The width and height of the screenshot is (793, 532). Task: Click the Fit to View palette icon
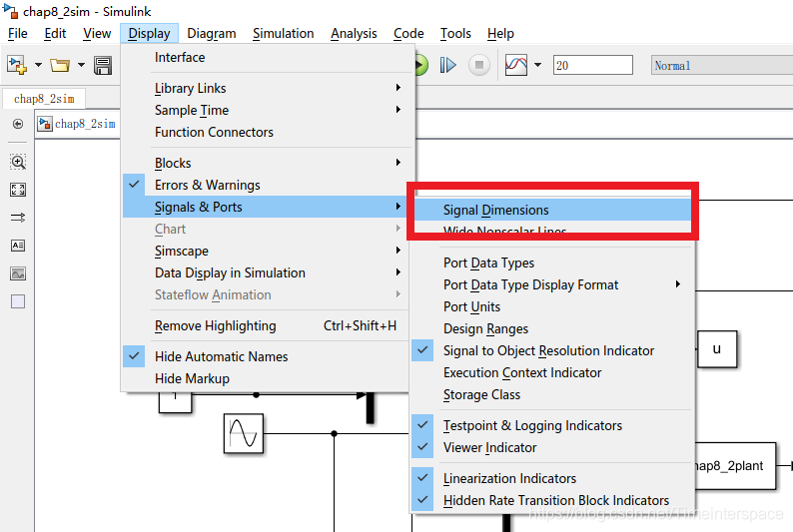coord(18,190)
